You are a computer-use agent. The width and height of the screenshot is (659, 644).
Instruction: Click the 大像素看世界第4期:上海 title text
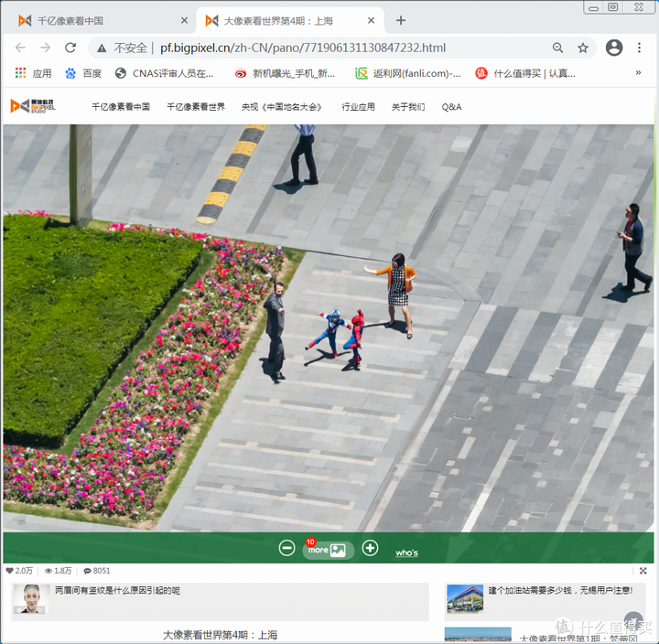[220, 635]
